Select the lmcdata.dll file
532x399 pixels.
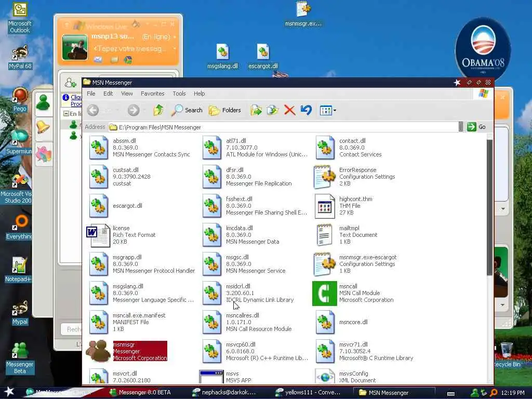point(241,235)
